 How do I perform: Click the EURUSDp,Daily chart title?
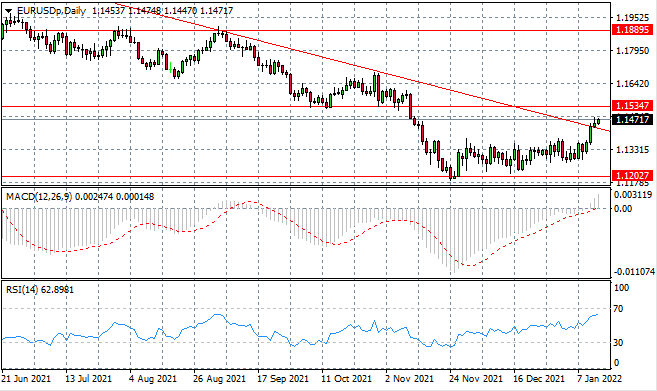(52, 11)
